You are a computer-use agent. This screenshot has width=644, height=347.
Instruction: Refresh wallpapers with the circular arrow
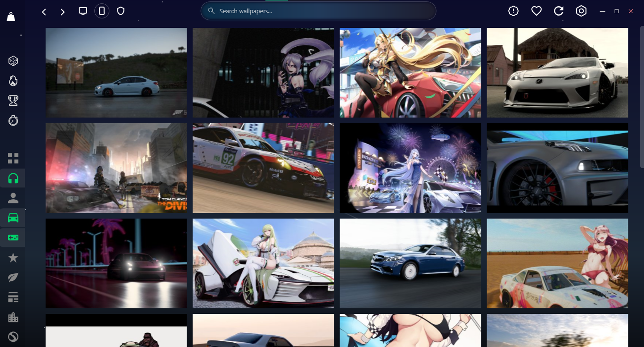(x=559, y=11)
